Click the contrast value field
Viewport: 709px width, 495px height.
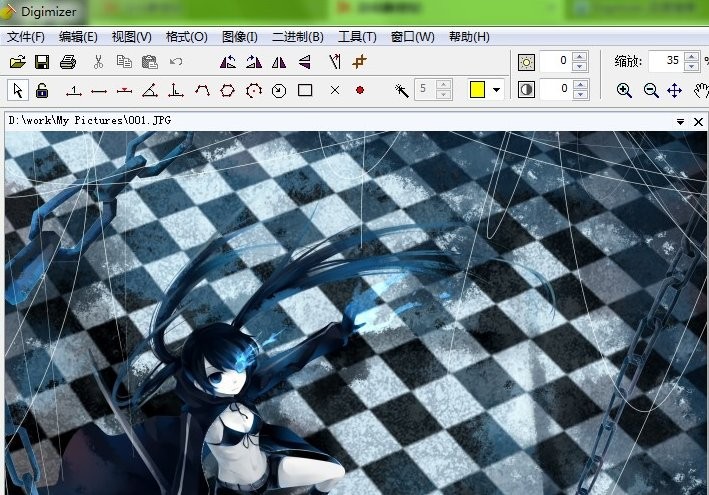[556, 89]
